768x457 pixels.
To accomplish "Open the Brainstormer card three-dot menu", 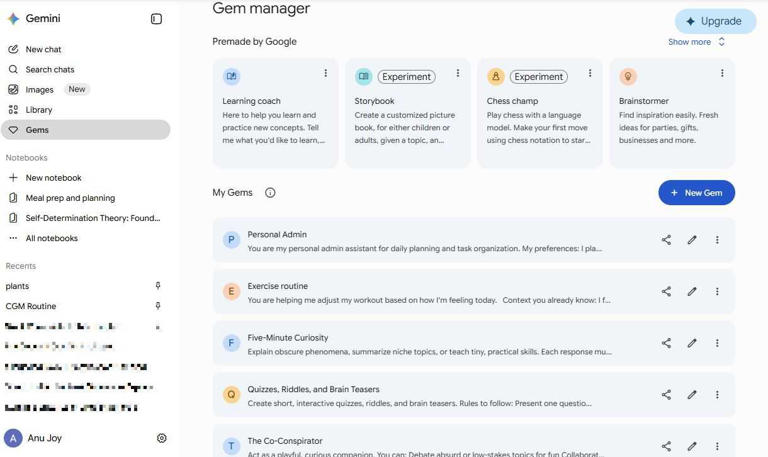I will tap(722, 73).
